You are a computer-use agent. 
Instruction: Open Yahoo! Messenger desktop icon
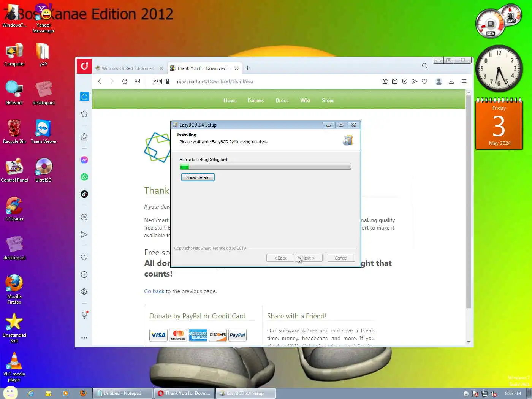(43, 18)
